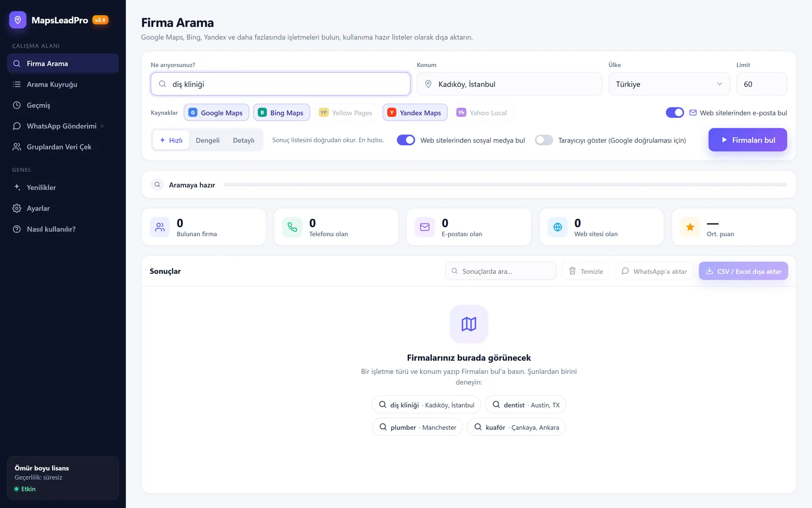
Task: Select the Dengeli mode tab
Action: 208,140
